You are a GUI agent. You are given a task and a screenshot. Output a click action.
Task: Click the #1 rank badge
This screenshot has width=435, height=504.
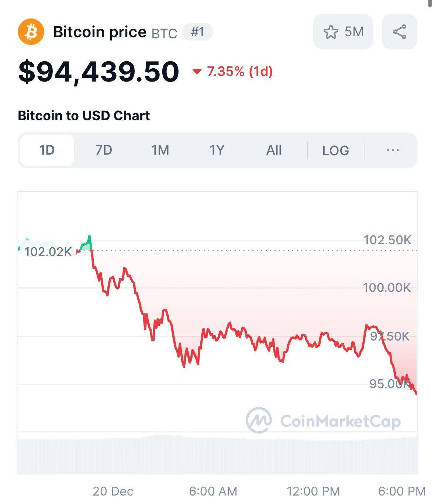click(198, 32)
